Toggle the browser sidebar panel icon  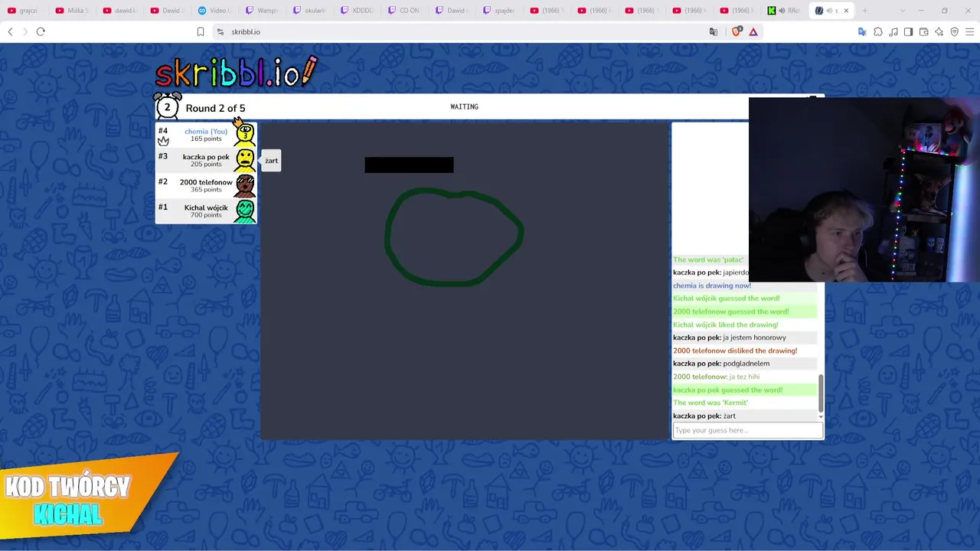[x=909, y=31]
